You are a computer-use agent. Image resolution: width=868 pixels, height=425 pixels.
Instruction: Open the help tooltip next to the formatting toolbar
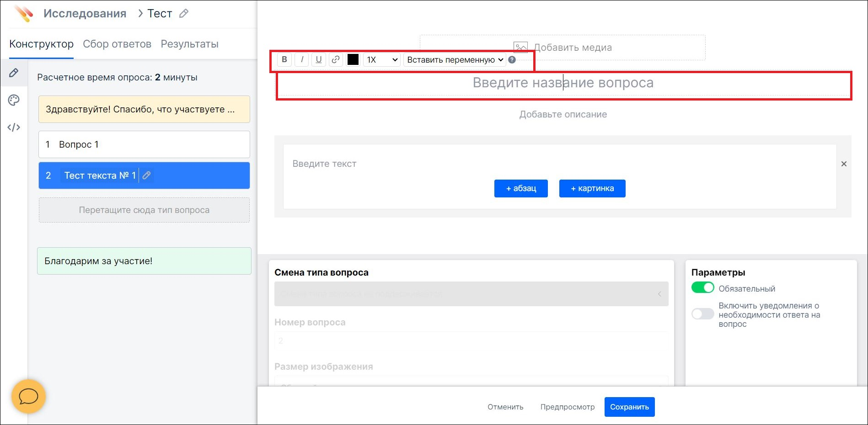click(512, 59)
